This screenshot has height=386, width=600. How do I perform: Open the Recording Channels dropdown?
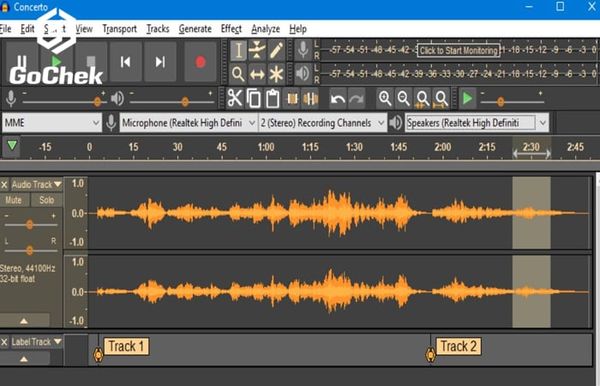point(322,123)
